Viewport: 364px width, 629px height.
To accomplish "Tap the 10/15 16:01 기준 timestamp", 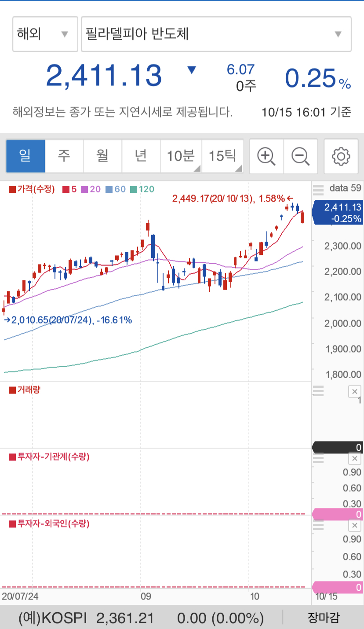I will (x=306, y=112).
